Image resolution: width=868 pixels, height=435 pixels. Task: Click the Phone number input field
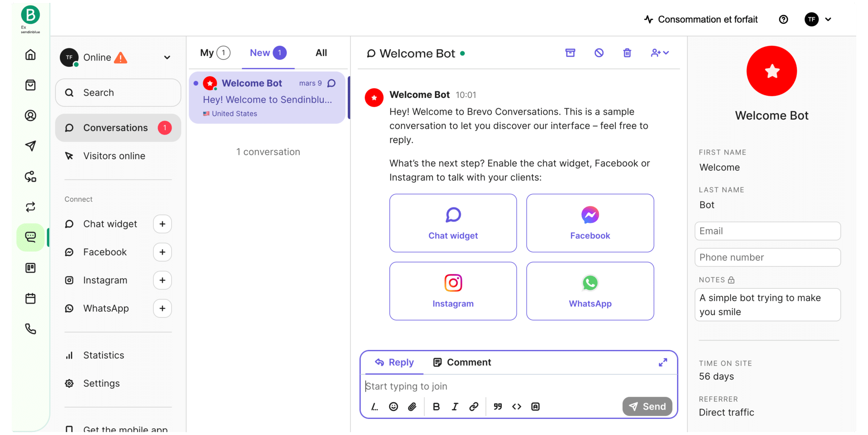click(x=768, y=258)
